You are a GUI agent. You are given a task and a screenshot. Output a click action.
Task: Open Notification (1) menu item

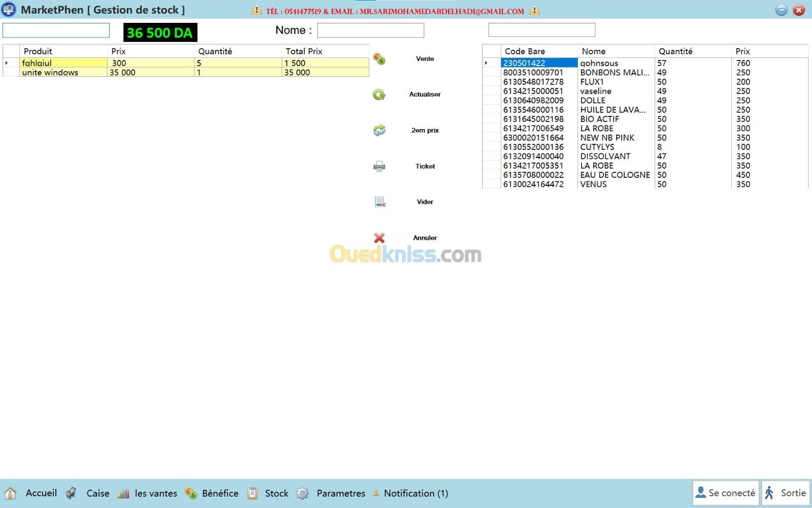click(x=416, y=493)
